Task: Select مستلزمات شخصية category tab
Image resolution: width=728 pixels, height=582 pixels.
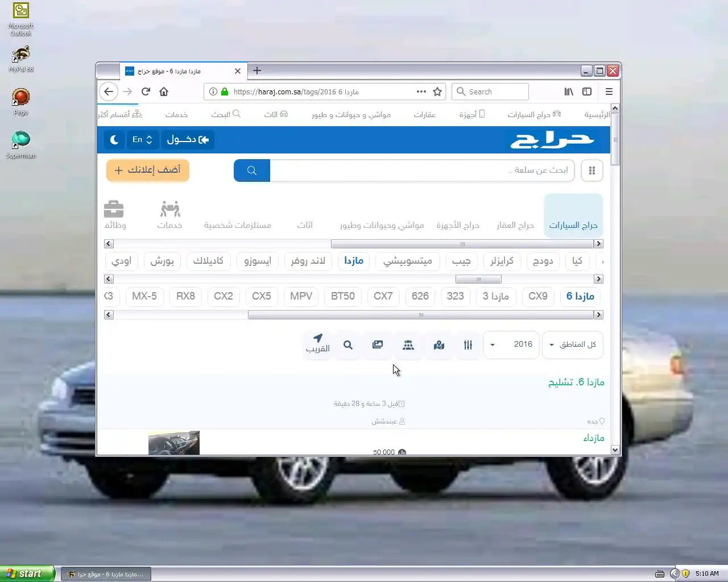Action: [x=238, y=225]
